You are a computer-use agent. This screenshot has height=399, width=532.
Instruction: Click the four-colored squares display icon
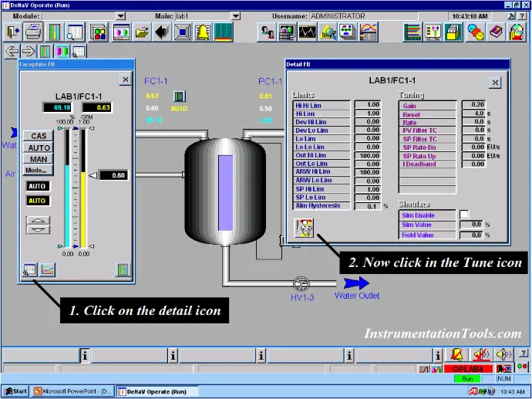click(99, 32)
